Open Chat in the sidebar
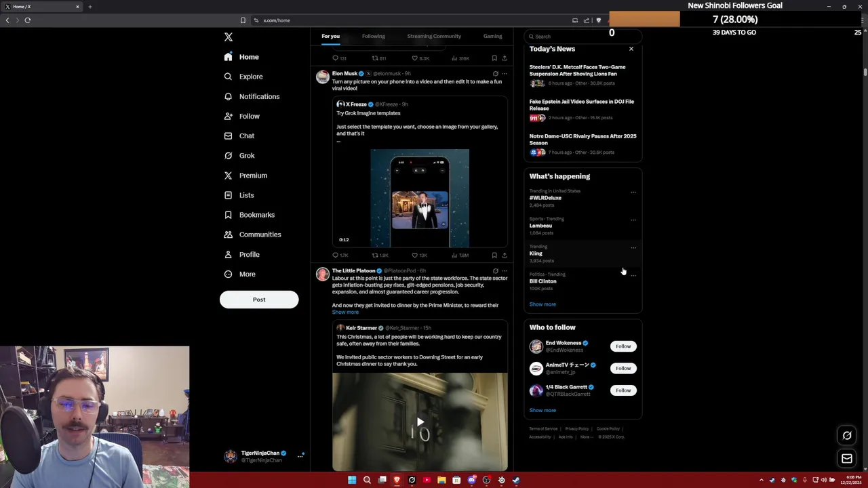This screenshot has width=868, height=488. point(239,136)
